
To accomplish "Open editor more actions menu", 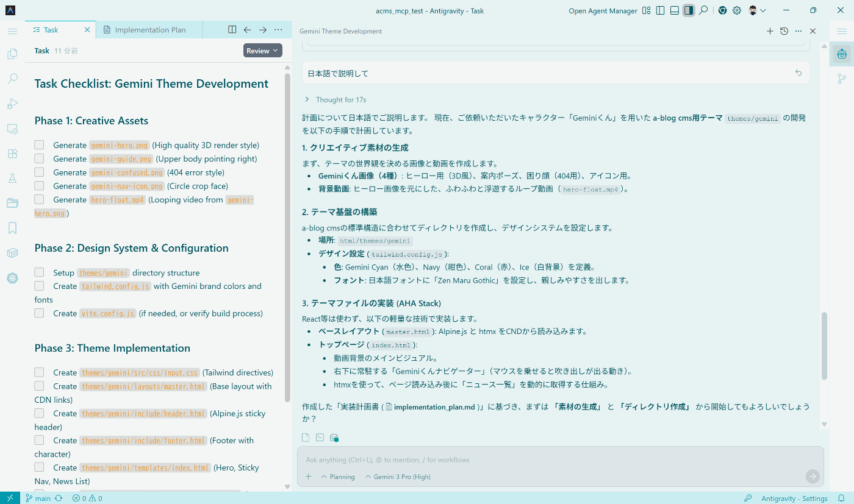I will coord(278,30).
